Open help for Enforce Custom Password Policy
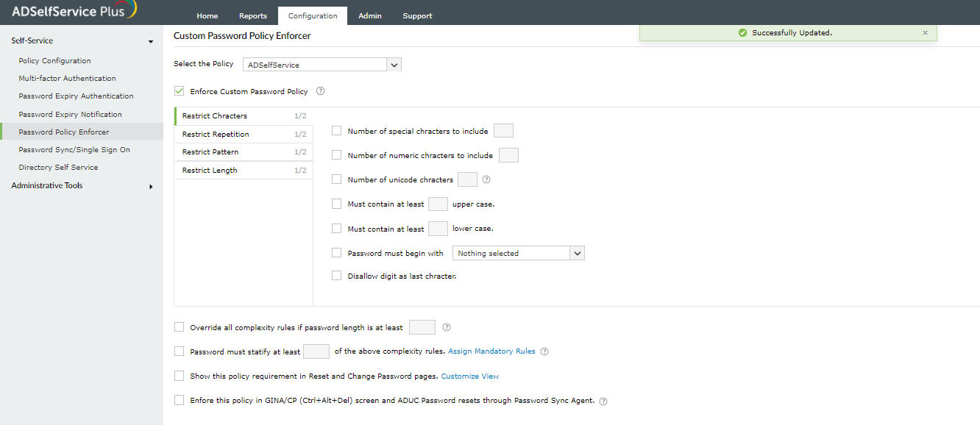The height and width of the screenshot is (425, 980). tap(320, 90)
